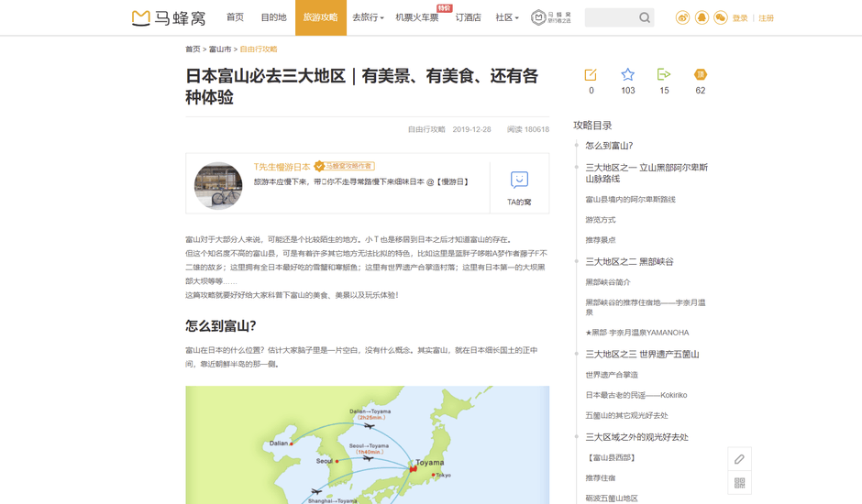Click the WeChat login icon
This screenshot has height=504, width=862.
[x=721, y=17]
